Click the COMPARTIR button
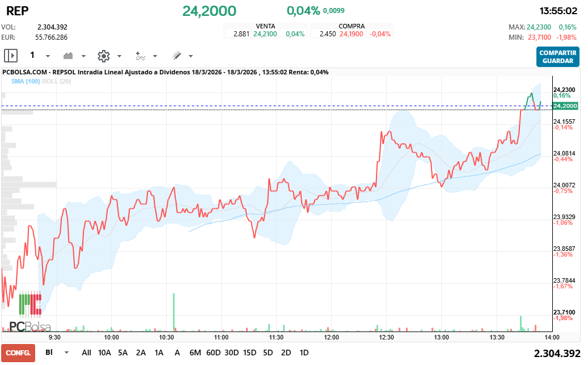Image resolution: width=588 pixels, height=365 pixels. (557, 53)
